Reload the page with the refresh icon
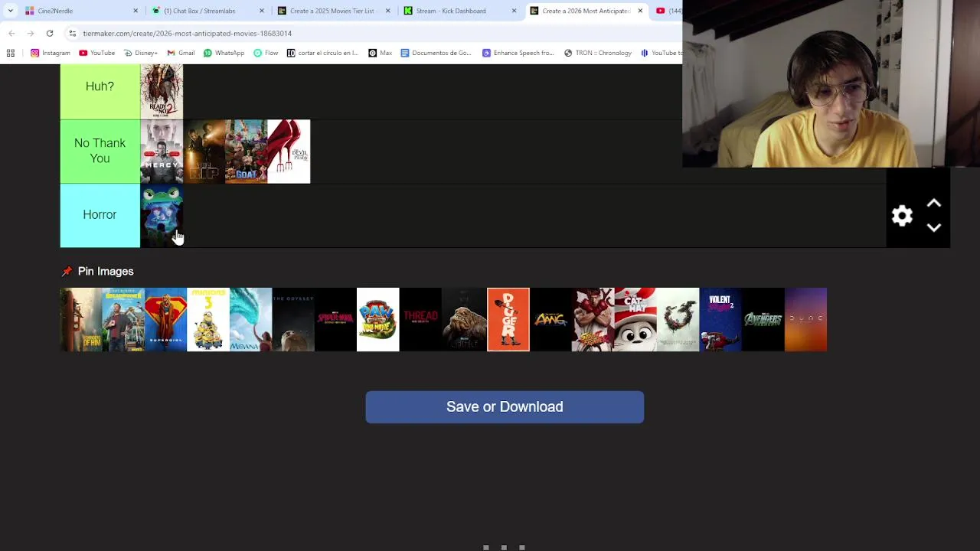This screenshot has width=980, height=551. coord(50,33)
